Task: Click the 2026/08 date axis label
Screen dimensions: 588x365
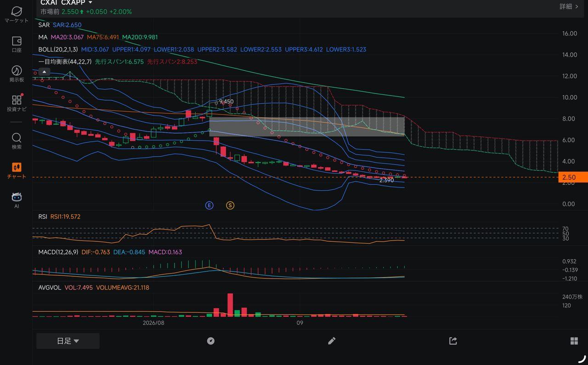Action: tap(153, 323)
